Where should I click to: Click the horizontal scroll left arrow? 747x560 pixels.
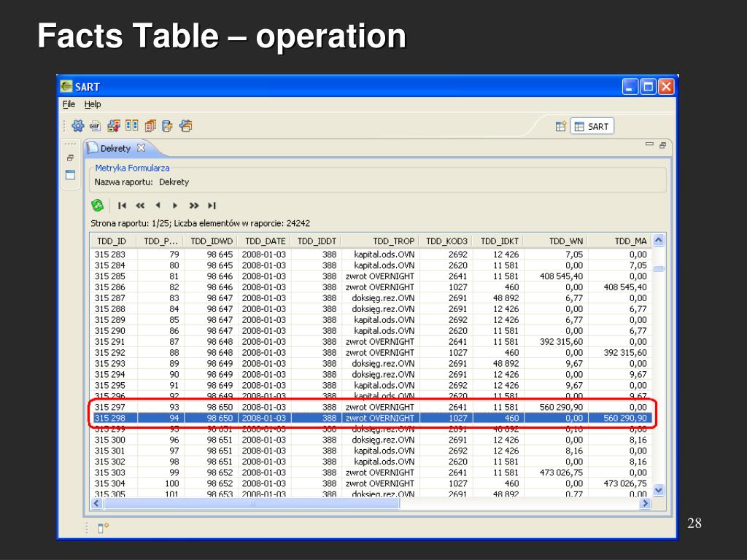97,503
